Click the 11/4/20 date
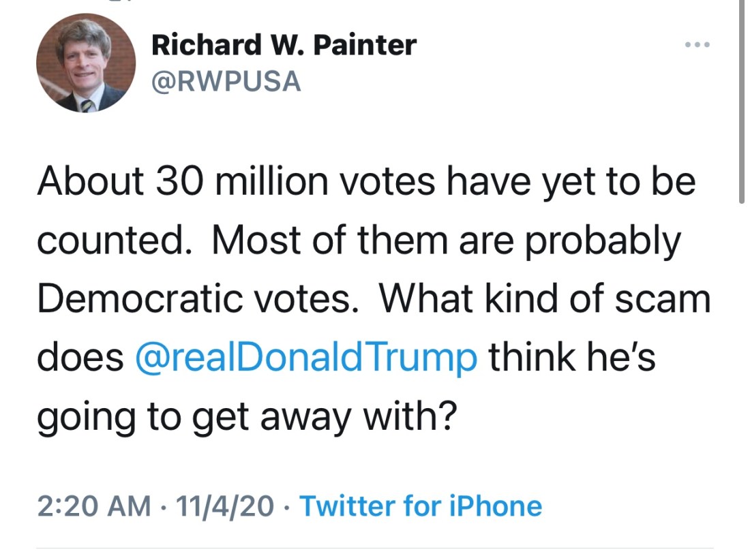Viewport: 750px width, 560px height. pos(225,506)
